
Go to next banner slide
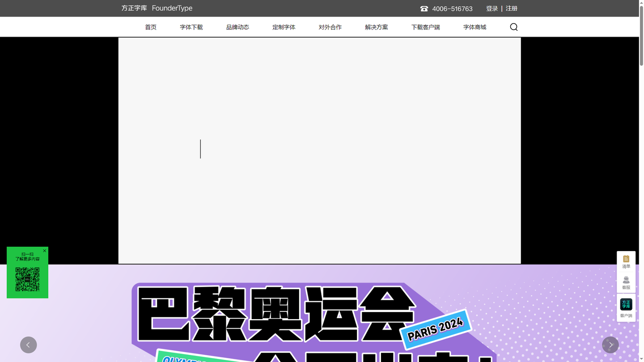[610, 345]
